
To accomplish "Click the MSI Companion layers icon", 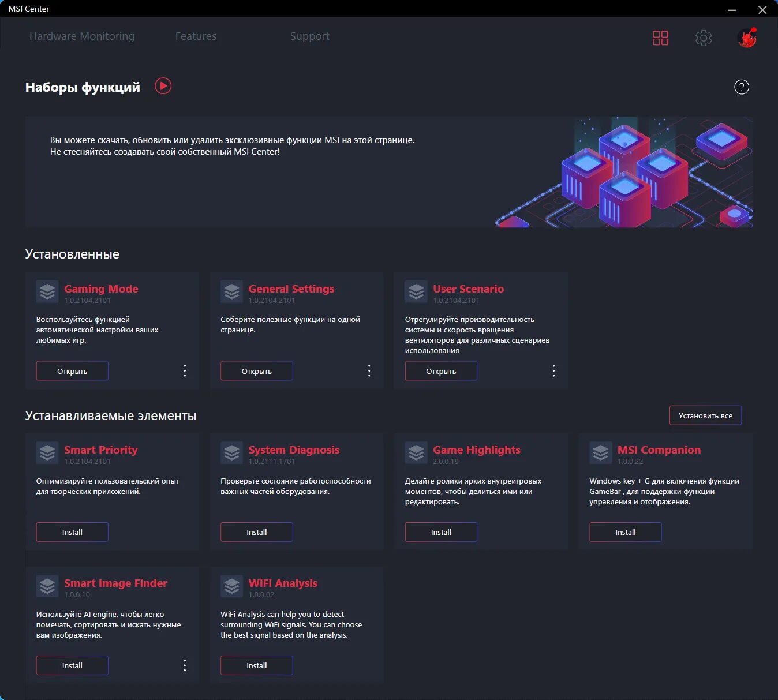I will pyautogui.click(x=600, y=453).
